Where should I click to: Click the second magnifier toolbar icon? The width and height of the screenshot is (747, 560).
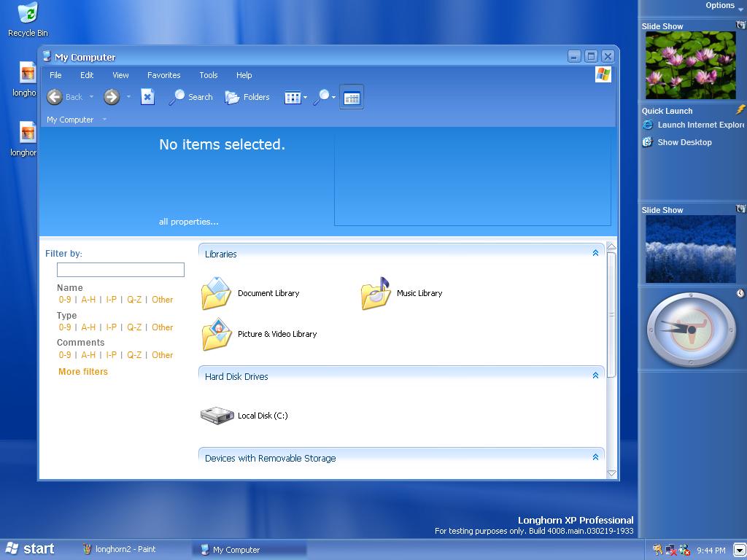[x=322, y=97]
